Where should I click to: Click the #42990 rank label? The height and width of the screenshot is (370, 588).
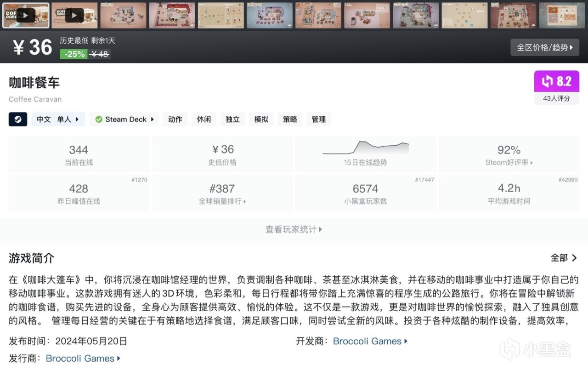pyautogui.click(x=568, y=180)
